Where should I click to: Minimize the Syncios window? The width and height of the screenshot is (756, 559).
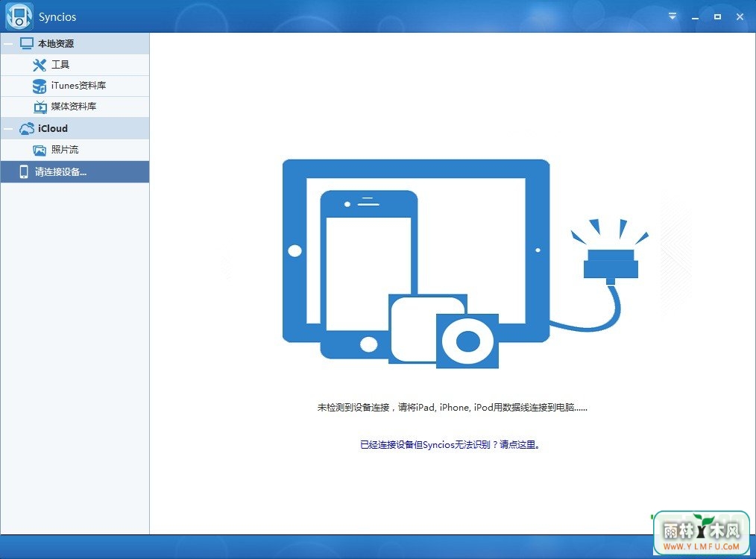point(695,17)
